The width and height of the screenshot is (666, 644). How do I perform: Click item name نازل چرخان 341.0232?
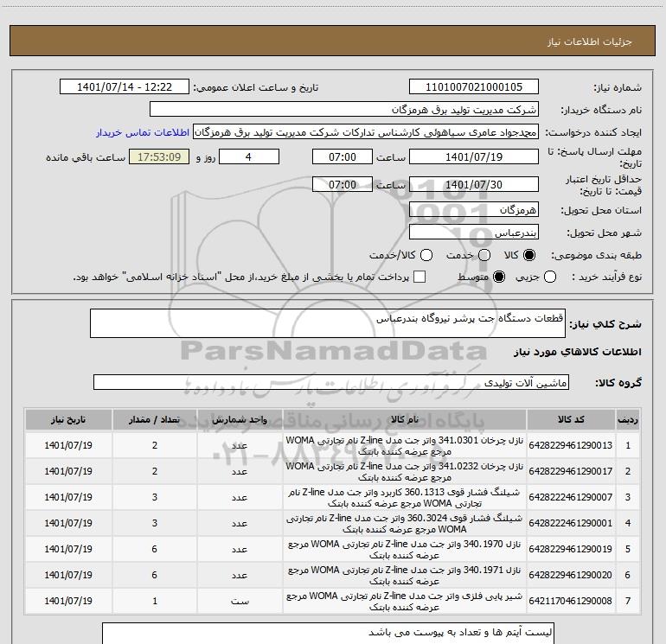point(405,471)
